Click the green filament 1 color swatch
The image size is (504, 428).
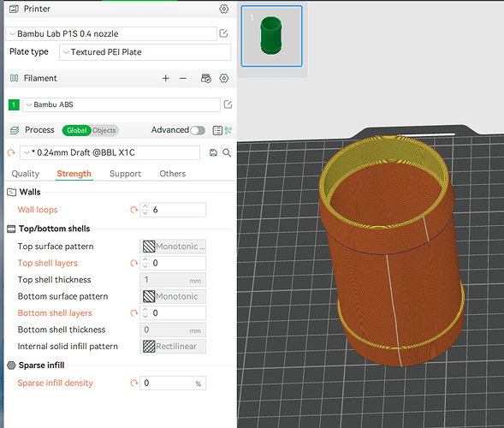click(14, 104)
